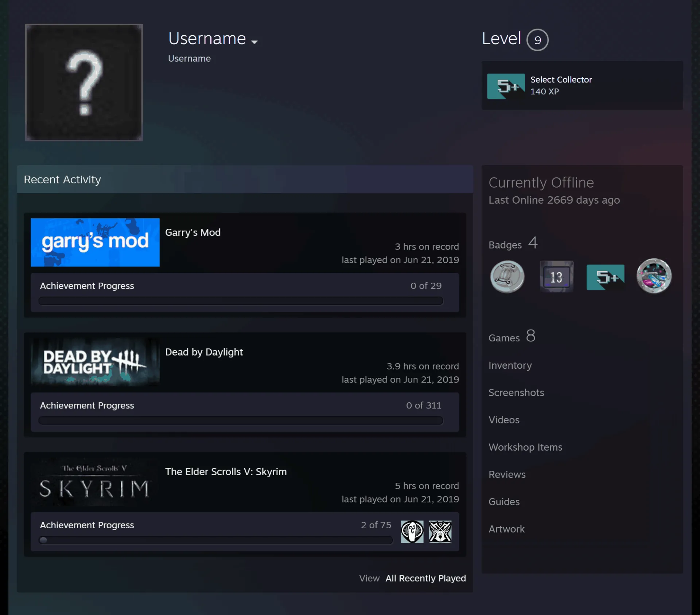Open the Screenshots page
The image size is (700, 615).
coord(516,392)
